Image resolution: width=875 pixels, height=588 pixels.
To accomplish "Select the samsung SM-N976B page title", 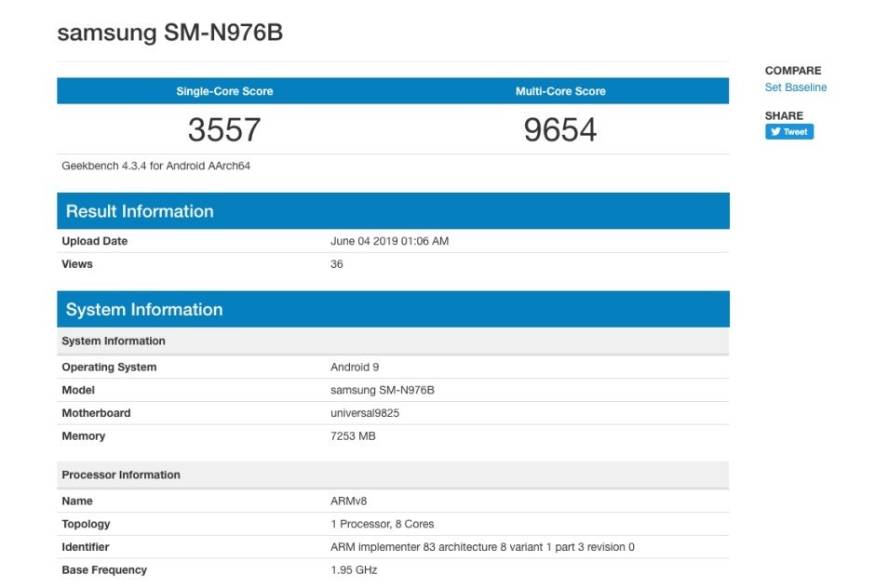I will (170, 33).
